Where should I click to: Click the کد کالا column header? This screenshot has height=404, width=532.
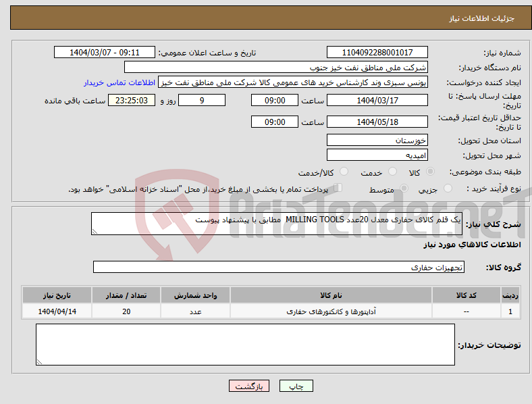[x=467, y=295]
